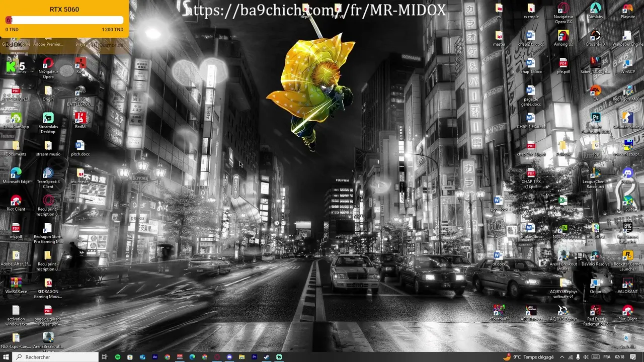The width and height of the screenshot is (644, 362).
Task: Switch to Discord in the taskbar
Action: point(229,357)
